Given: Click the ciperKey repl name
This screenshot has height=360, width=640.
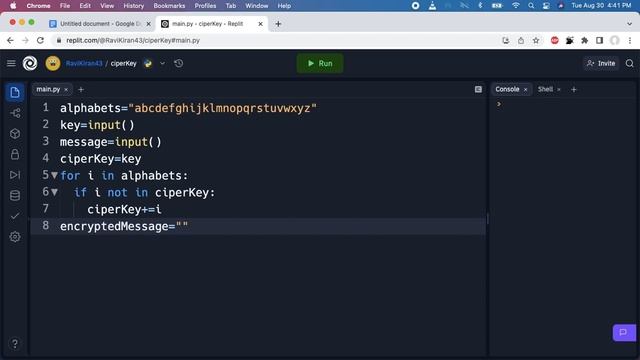Looking at the screenshot, I should coord(124,63).
